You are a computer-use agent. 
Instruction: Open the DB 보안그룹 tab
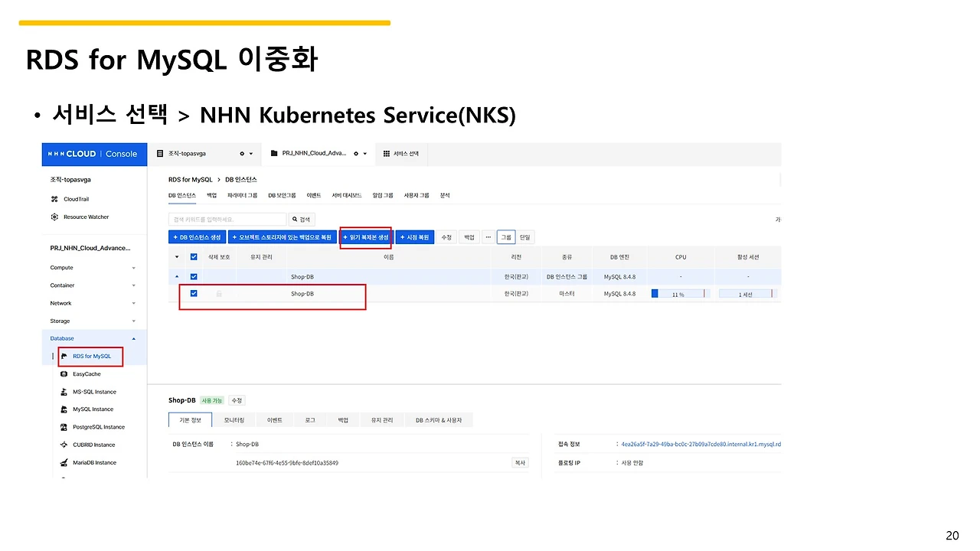pos(282,195)
